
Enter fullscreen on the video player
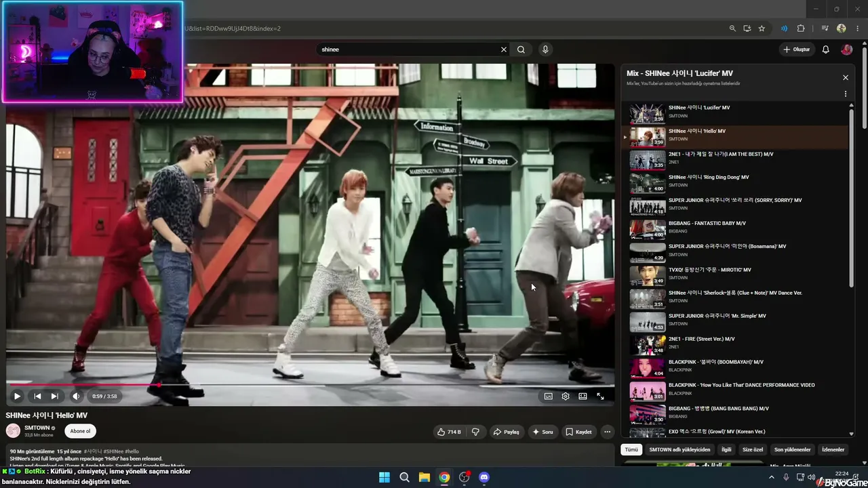600,396
